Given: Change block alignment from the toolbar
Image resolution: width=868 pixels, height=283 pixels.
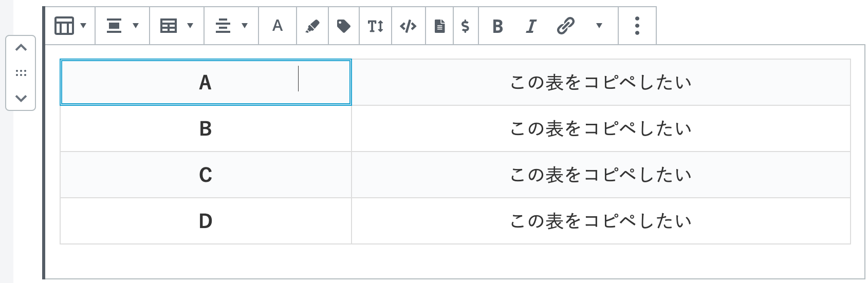Looking at the screenshot, I should (x=122, y=26).
